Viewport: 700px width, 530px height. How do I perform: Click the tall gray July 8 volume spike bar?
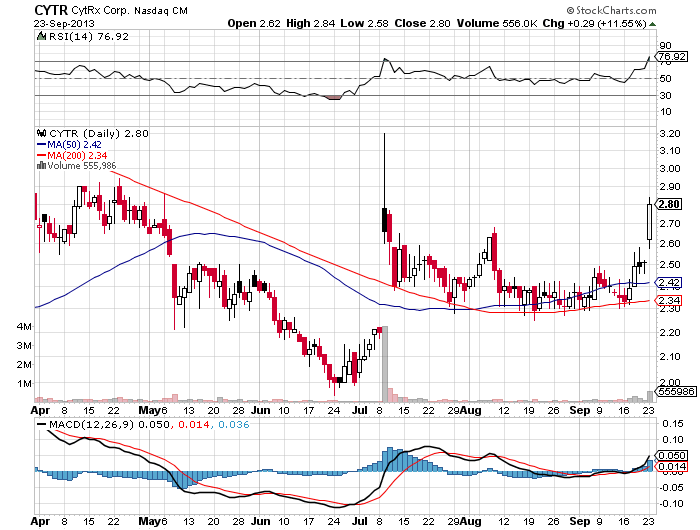point(385,364)
